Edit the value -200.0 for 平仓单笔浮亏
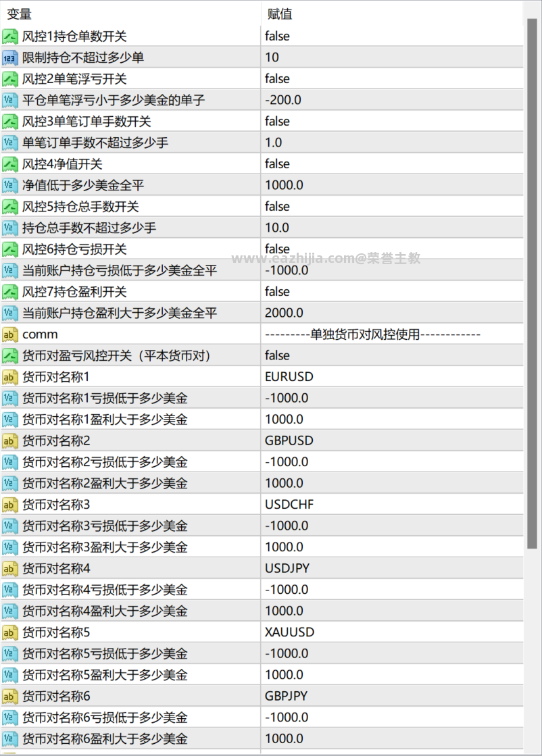The image size is (542, 756). tap(283, 100)
